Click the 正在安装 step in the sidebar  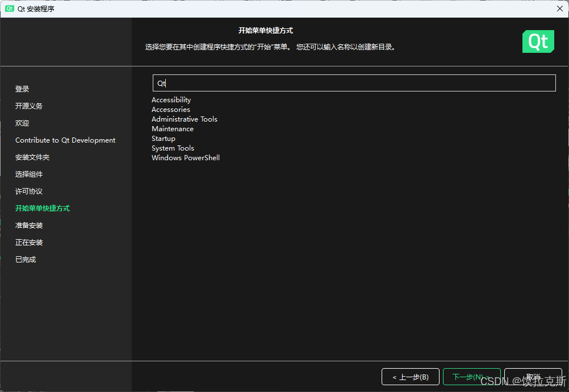[28, 243]
